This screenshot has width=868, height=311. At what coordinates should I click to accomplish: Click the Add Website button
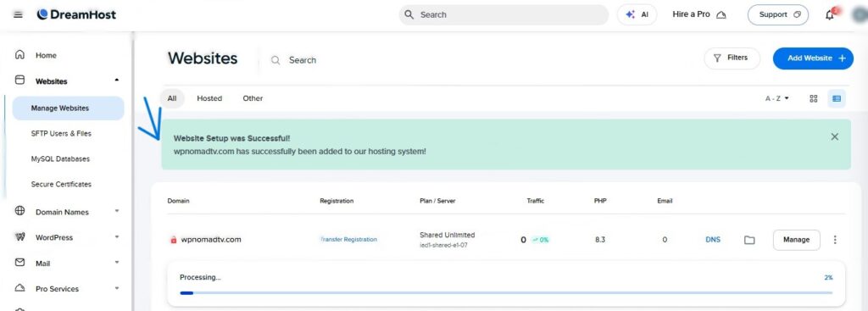click(813, 58)
